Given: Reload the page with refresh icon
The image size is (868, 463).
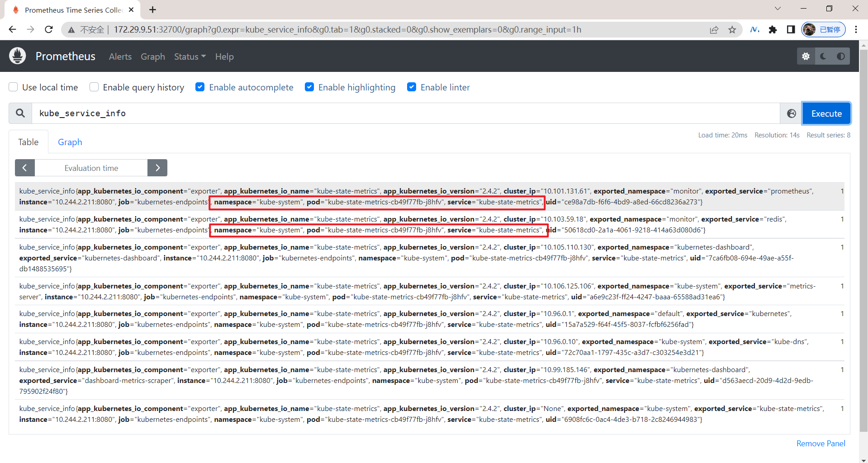Looking at the screenshot, I should tap(49, 29).
